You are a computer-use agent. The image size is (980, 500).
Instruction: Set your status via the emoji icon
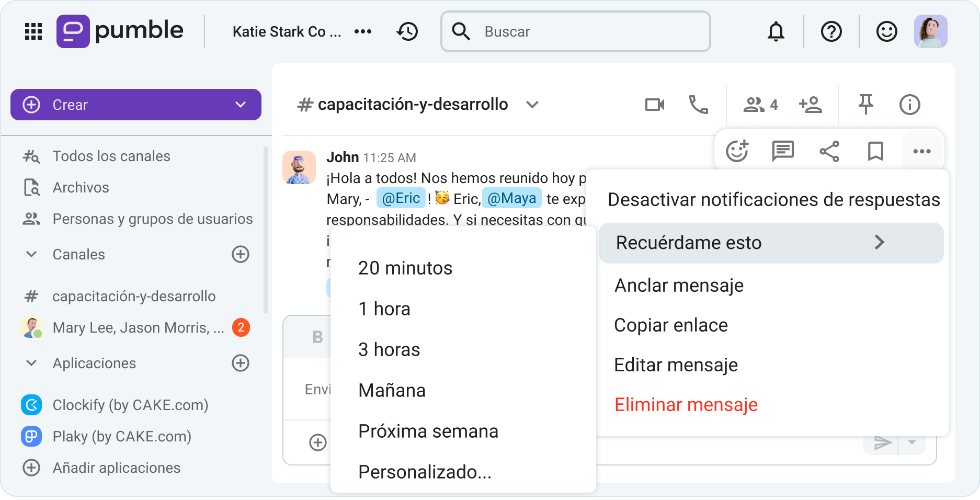pyautogui.click(x=886, y=31)
